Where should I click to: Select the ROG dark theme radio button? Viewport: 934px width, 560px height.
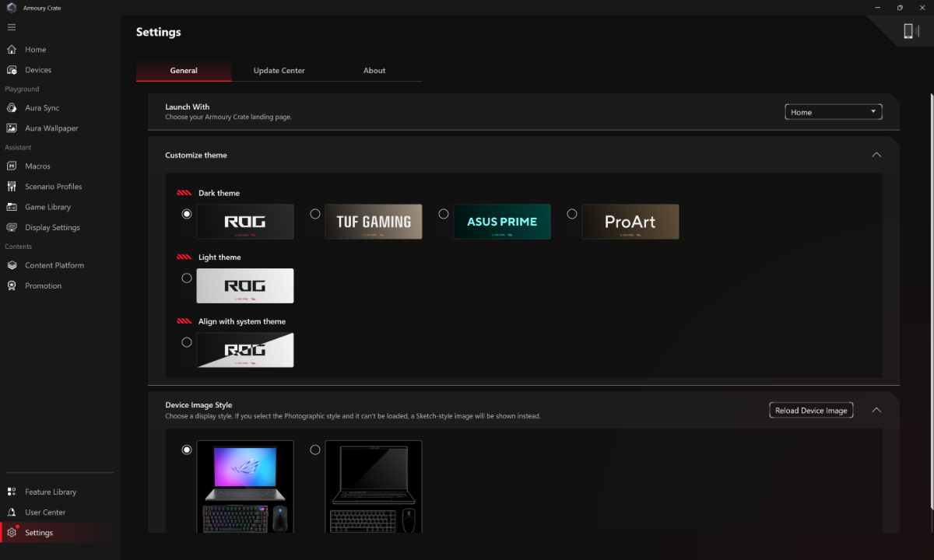pos(187,214)
